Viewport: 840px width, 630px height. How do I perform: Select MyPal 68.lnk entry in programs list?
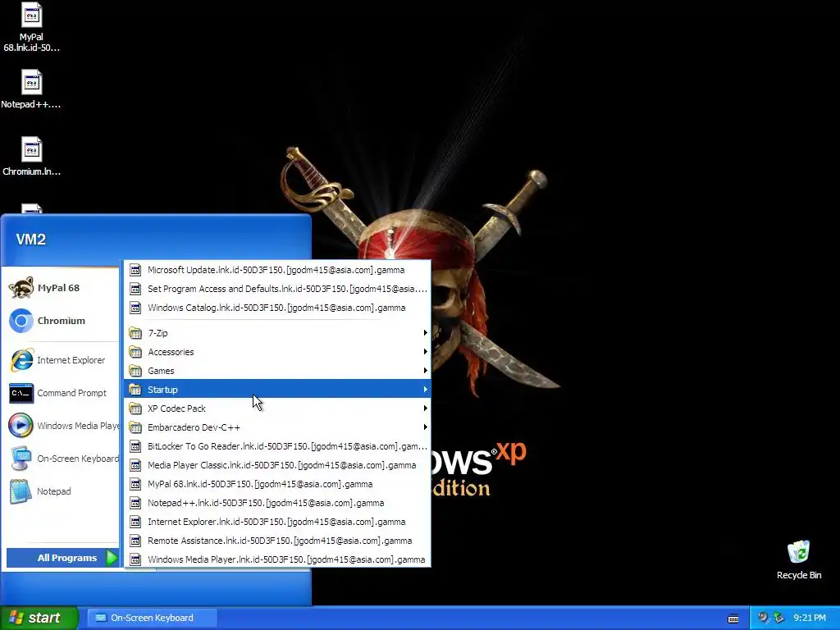click(x=277, y=484)
